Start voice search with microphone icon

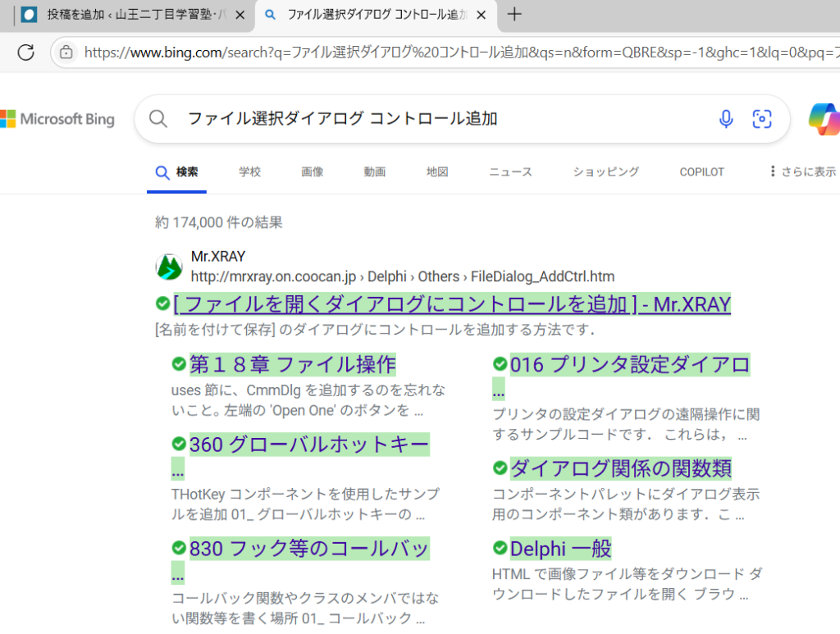[726, 119]
